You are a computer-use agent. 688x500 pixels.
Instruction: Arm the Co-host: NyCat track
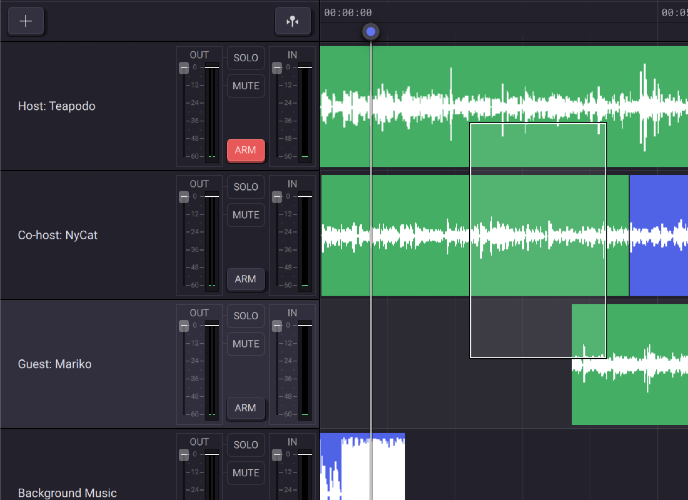pyautogui.click(x=246, y=279)
